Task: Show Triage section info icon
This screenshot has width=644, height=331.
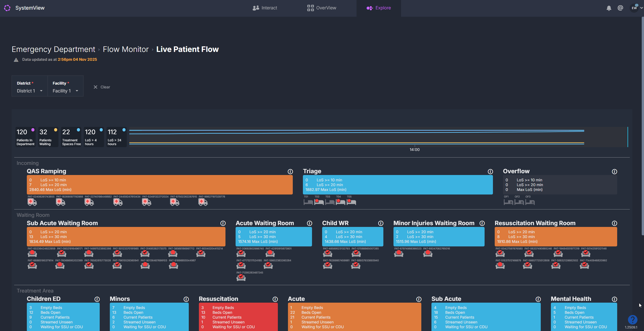Action: 490,172
